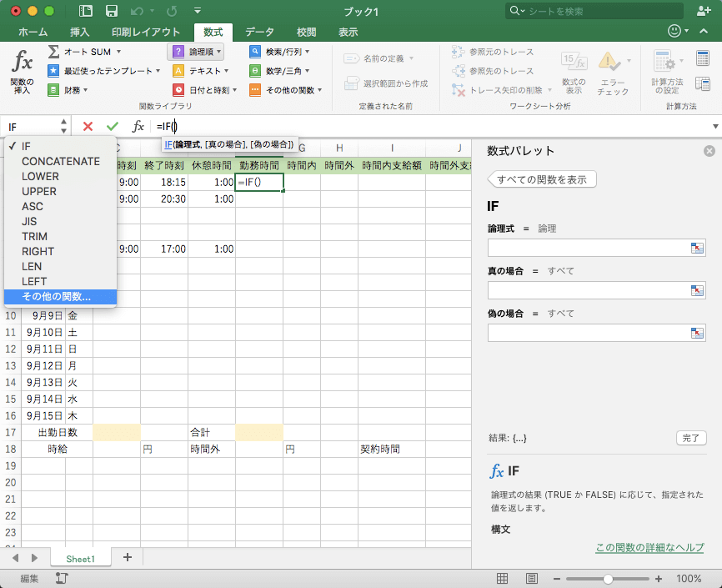Expand the 数学/三角 dropdown arrow
Screen dimensions: 722x588
pos(307,71)
